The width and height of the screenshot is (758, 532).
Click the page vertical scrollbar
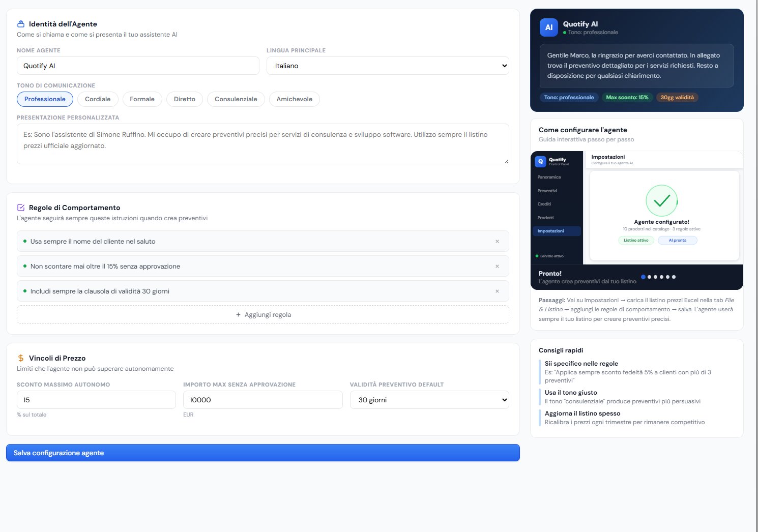[756, 266]
